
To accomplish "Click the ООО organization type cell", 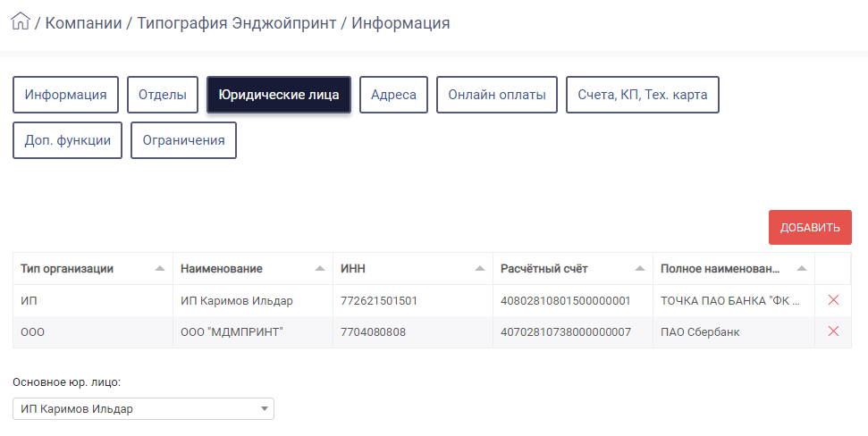I will tap(93, 332).
